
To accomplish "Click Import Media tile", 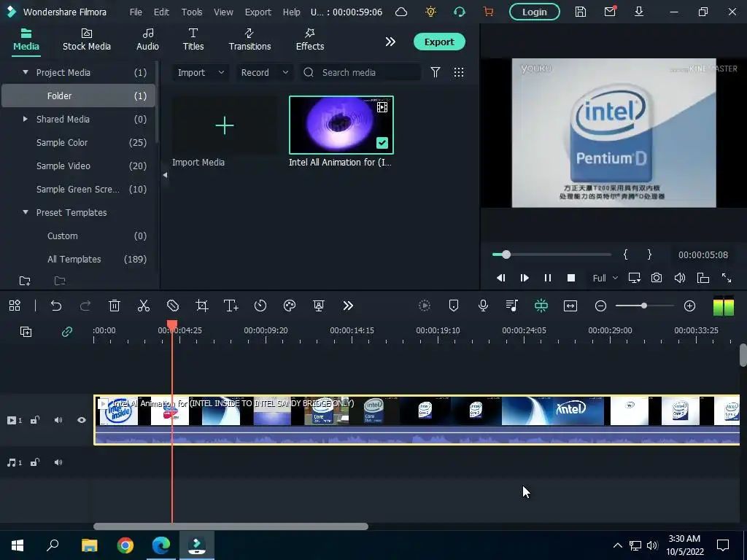I will click(x=225, y=125).
